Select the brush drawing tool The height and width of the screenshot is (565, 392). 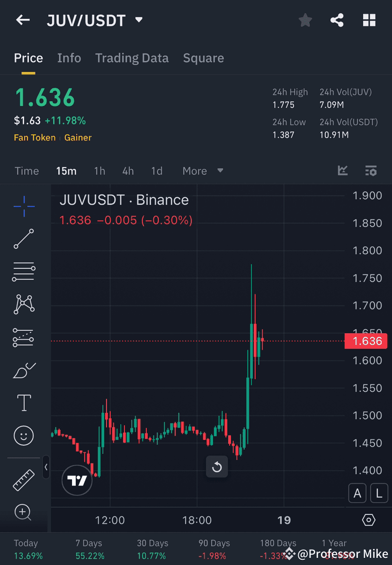[x=24, y=371]
